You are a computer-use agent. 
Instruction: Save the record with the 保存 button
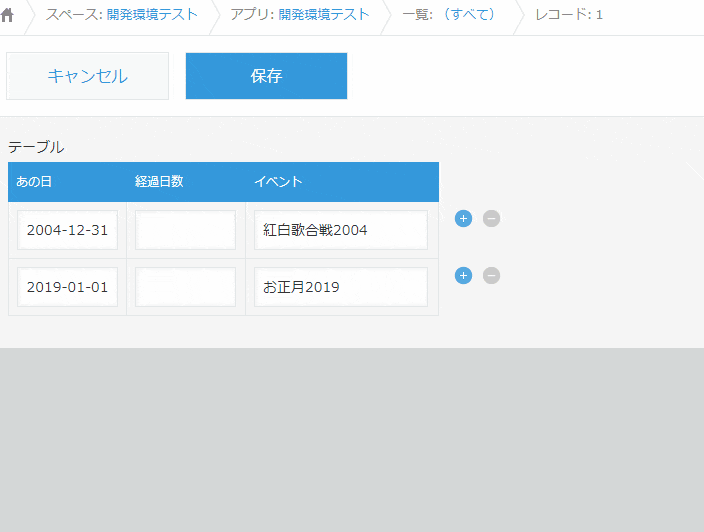point(266,76)
